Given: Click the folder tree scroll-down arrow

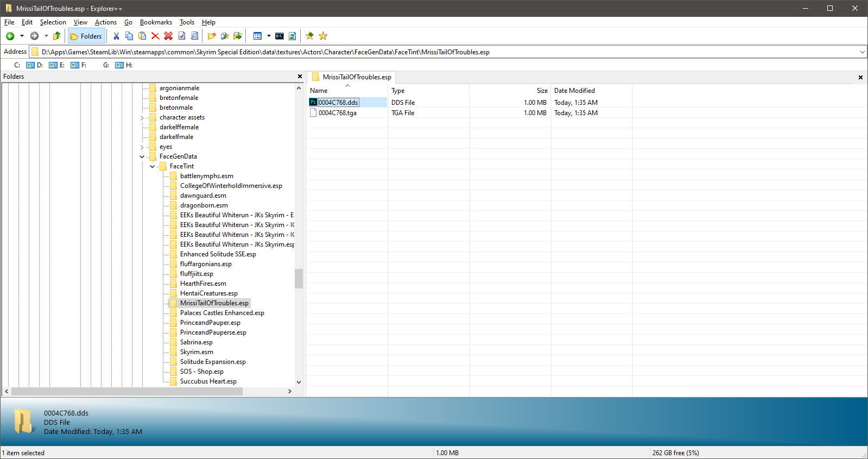Looking at the screenshot, I should (299, 382).
